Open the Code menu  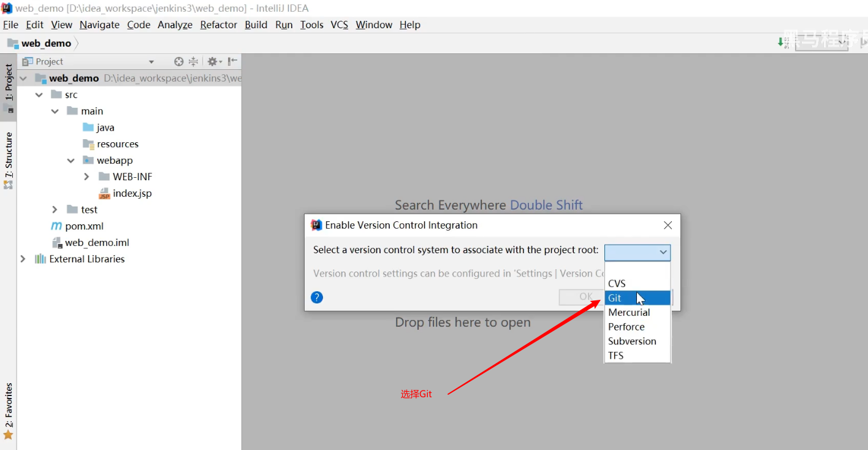click(139, 25)
